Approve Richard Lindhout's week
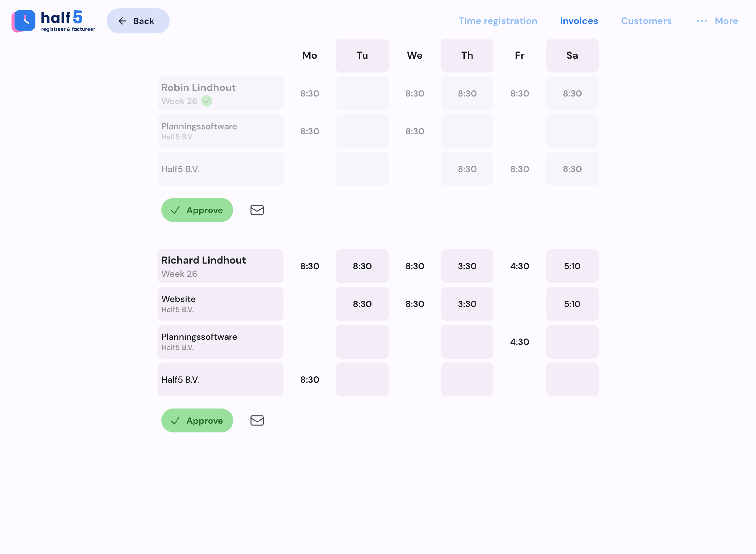This screenshot has width=756, height=554. click(197, 420)
